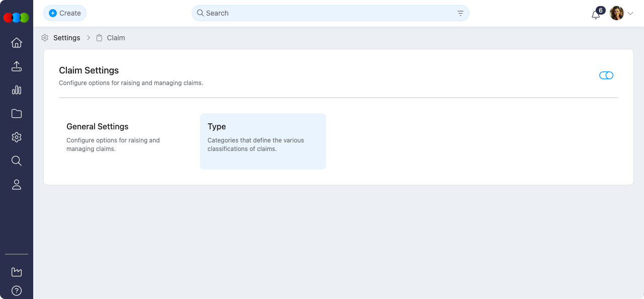Viewport: 644px width, 299px height.
Task: Click the Create button
Action: (x=65, y=13)
